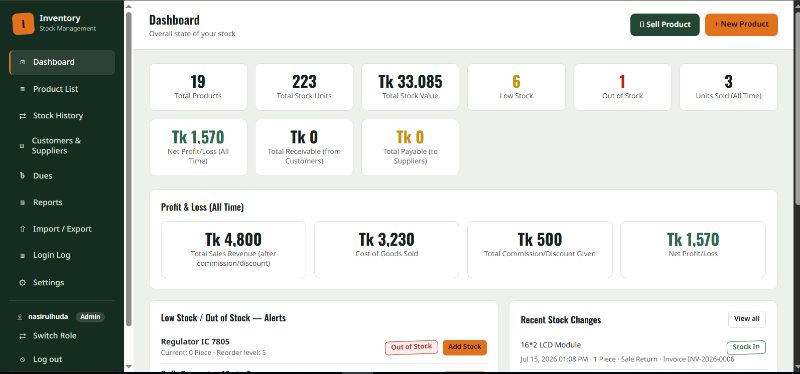The image size is (800, 374).
Task: Click Total Commission/Discount Given Tk 500
Action: click(540, 250)
